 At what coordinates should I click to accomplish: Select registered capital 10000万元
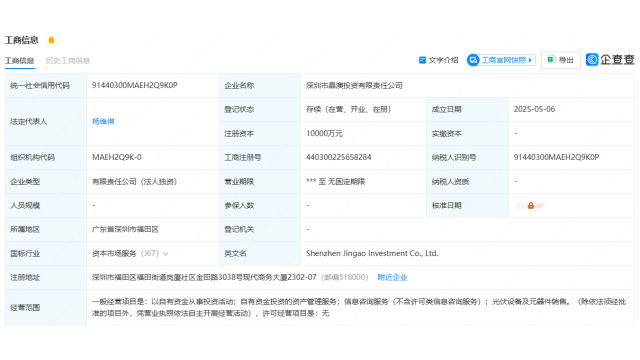click(324, 133)
